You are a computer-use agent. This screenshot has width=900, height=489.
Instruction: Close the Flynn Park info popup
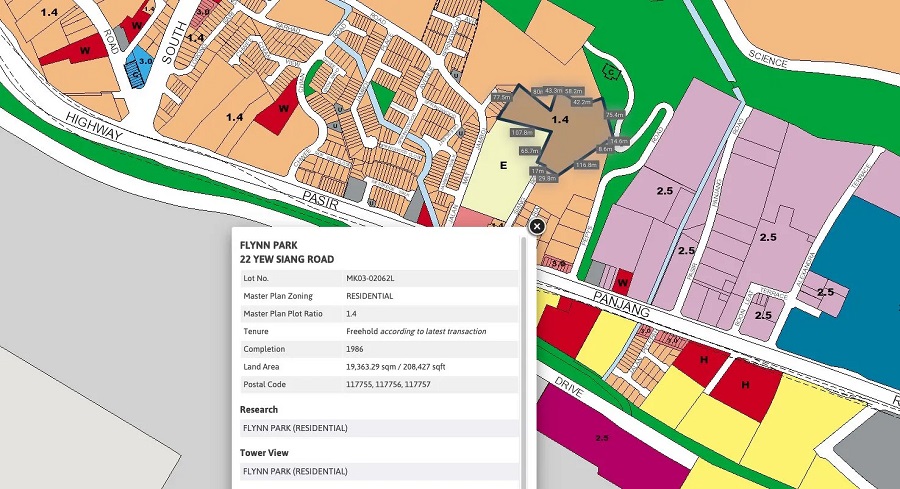pyautogui.click(x=536, y=227)
